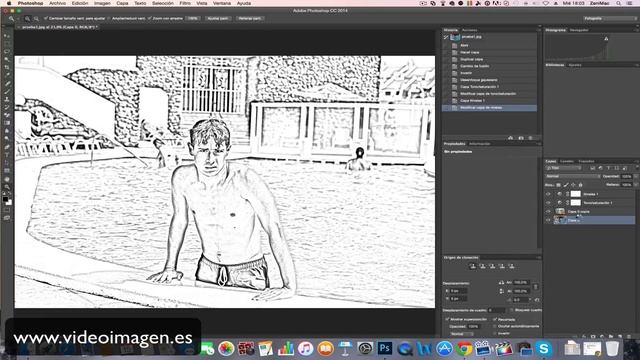The width and height of the screenshot is (640, 360).
Task: Open Skype from the Dock
Action: point(544,348)
